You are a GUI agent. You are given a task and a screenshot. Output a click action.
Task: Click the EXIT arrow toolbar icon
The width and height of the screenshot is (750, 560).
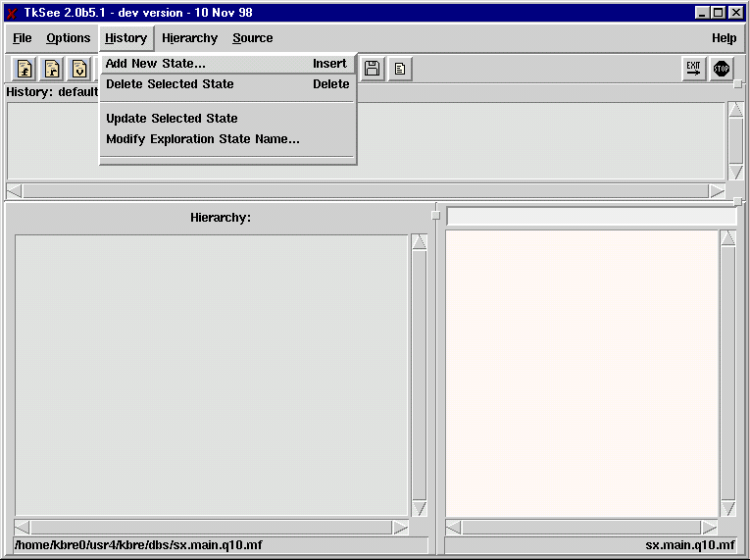693,69
